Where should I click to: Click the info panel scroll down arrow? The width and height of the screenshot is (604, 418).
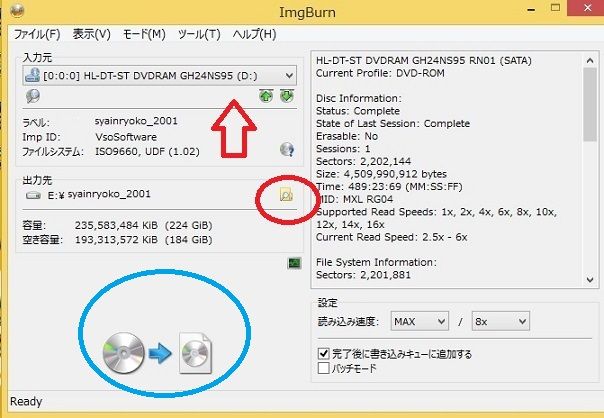click(x=590, y=280)
